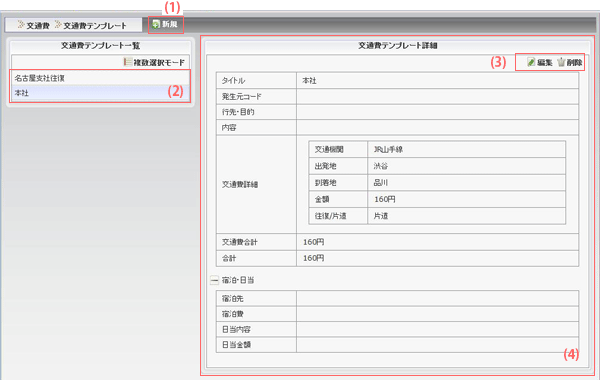Click the 日当金額 label cell
The width and height of the screenshot is (600, 380).
pyautogui.click(x=256, y=345)
